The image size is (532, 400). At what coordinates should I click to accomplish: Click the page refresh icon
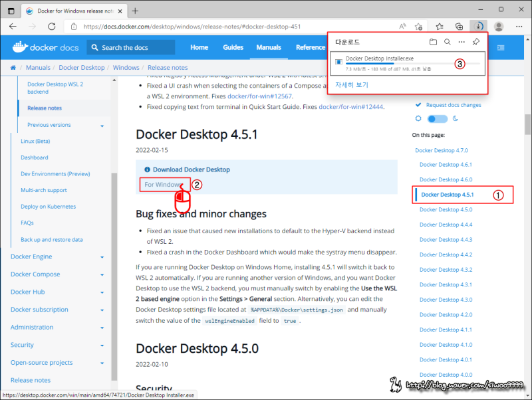coord(53,27)
